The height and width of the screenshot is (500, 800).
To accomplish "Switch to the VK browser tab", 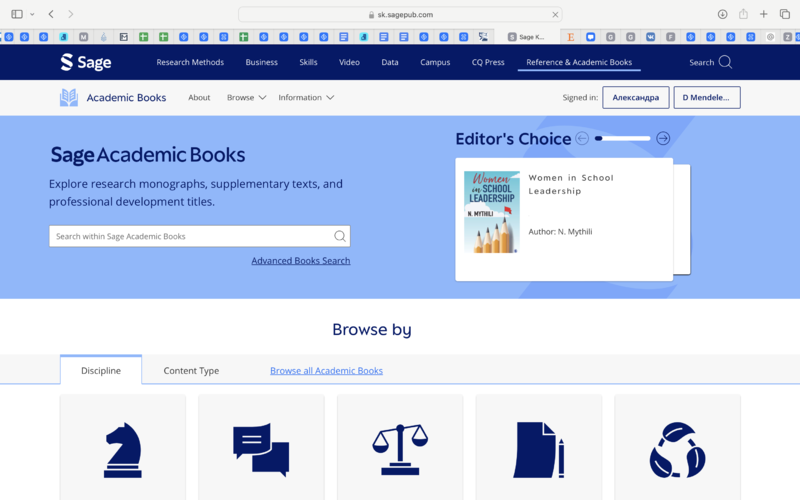I will click(651, 37).
